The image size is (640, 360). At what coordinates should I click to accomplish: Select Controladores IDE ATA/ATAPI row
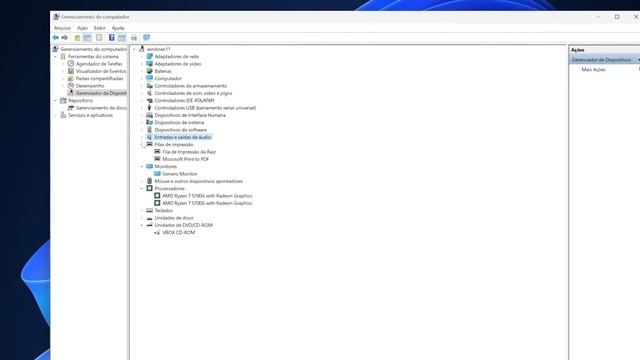(184, 100)
